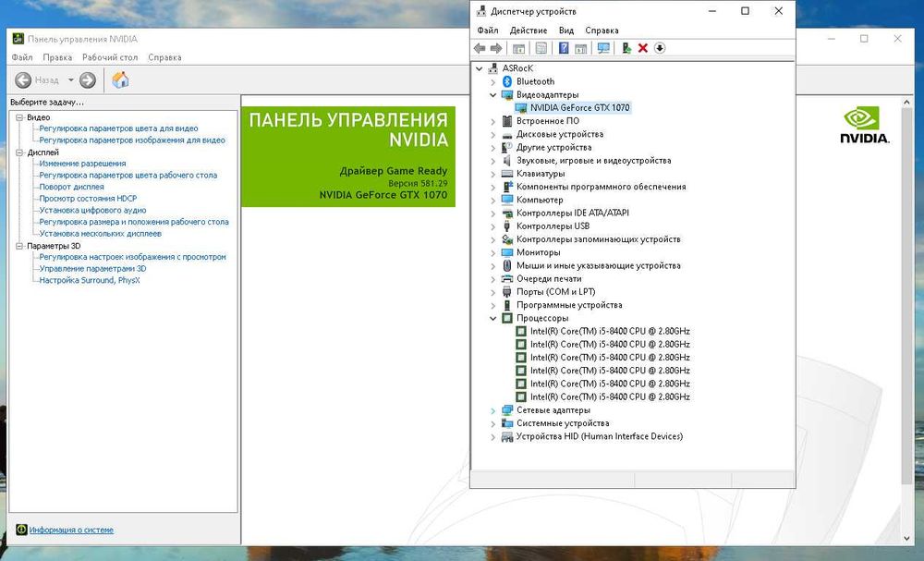The image size is (924, 561).
Task: Open Установка нескольких дисплеев task
Action: pyautogui.click(x=100, y=233)
